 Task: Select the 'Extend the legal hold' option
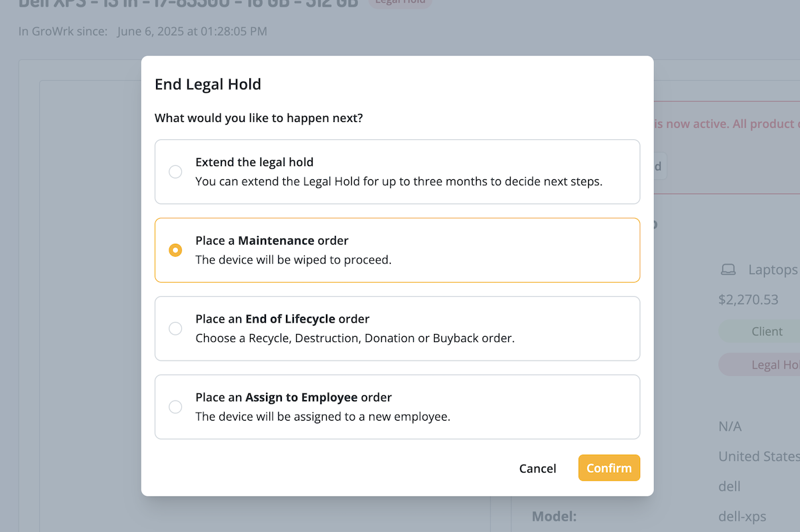pyautogui.click(x=175, y=171)
